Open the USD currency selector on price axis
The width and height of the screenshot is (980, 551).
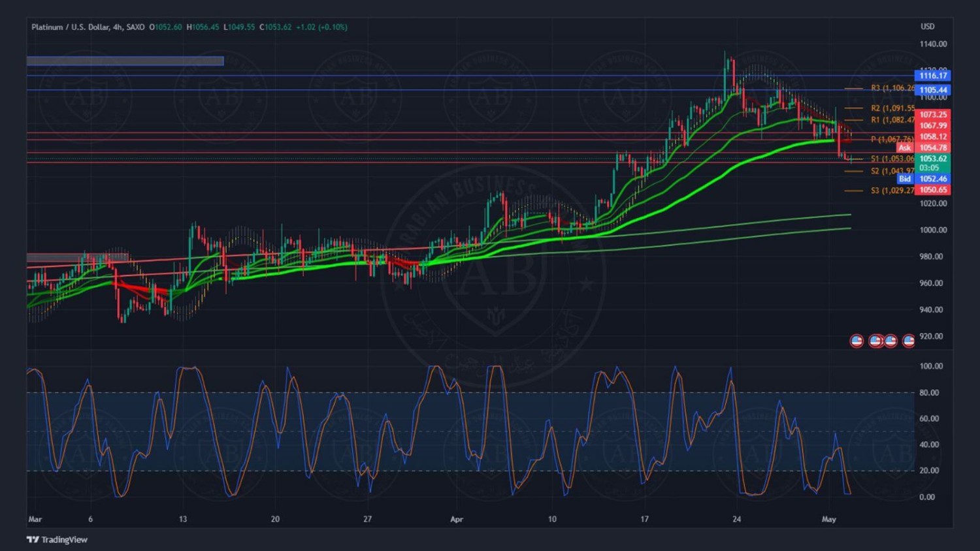click(x=927, y=27)
